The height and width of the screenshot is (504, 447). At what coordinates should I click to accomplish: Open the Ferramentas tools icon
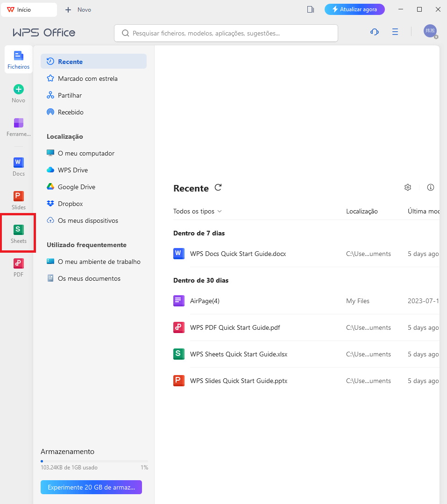(18, 123)
